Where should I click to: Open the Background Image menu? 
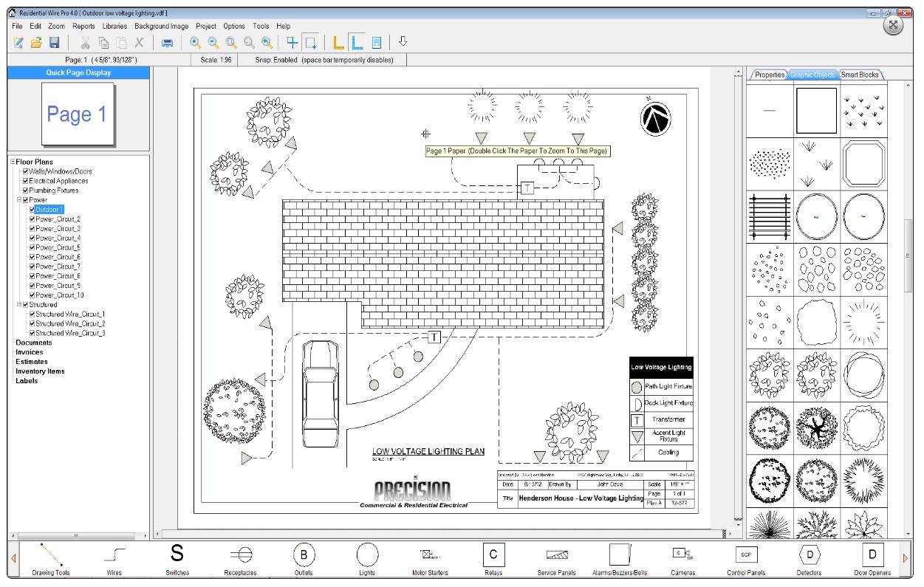pos(162,26)
